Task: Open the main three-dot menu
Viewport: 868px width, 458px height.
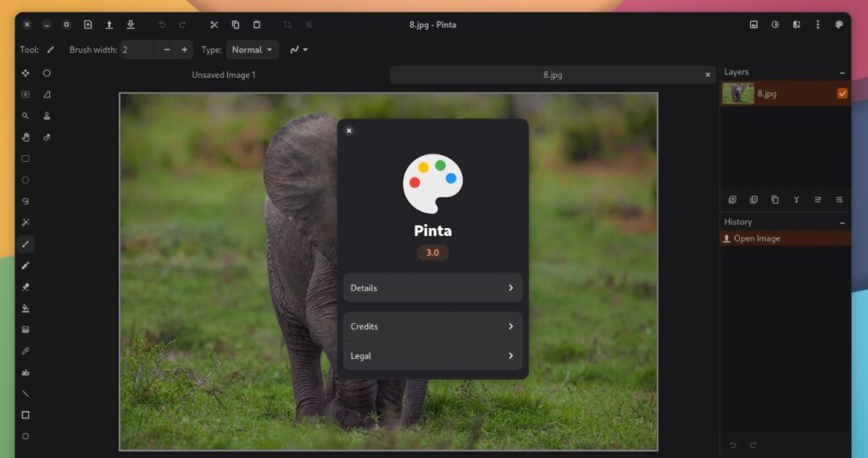Action: click(818, 25)
